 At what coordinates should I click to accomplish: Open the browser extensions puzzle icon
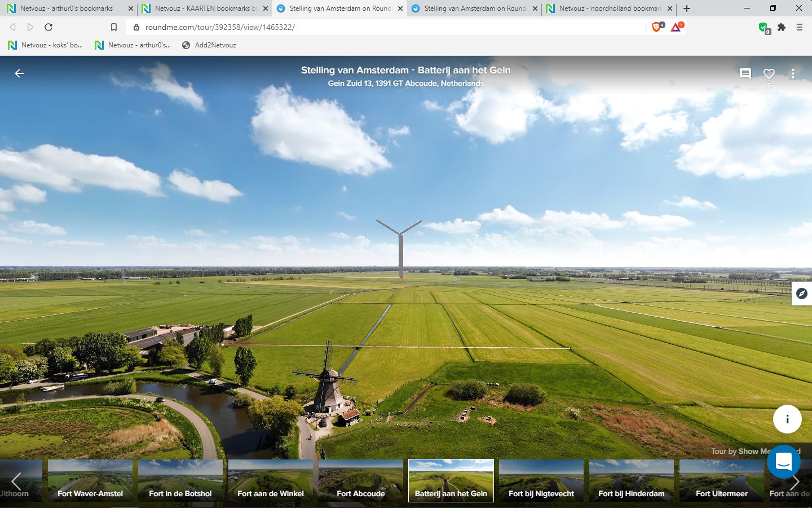(x=782, y=27)
